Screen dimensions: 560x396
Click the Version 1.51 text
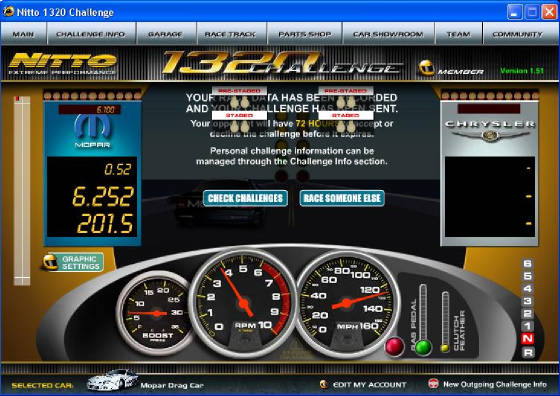click(522, 71)
